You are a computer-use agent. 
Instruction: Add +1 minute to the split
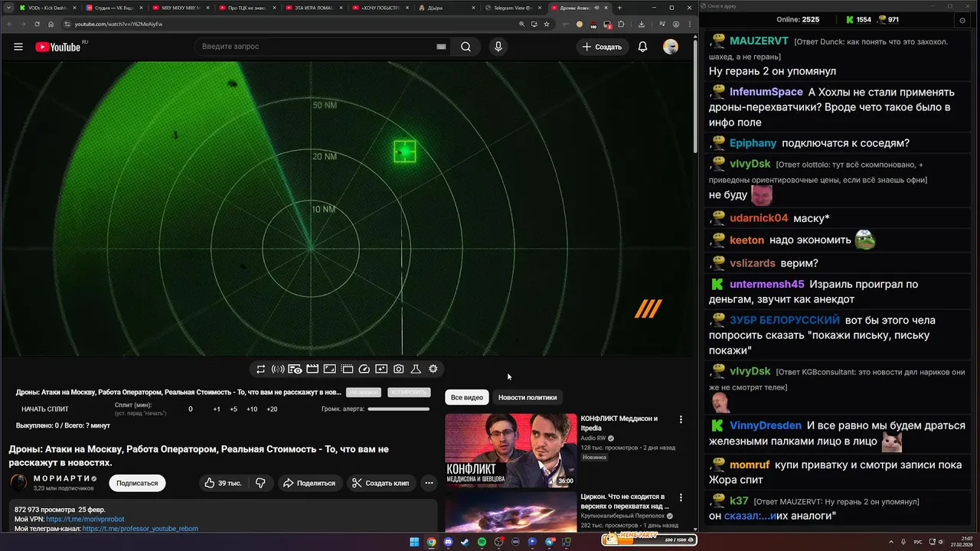217,409
